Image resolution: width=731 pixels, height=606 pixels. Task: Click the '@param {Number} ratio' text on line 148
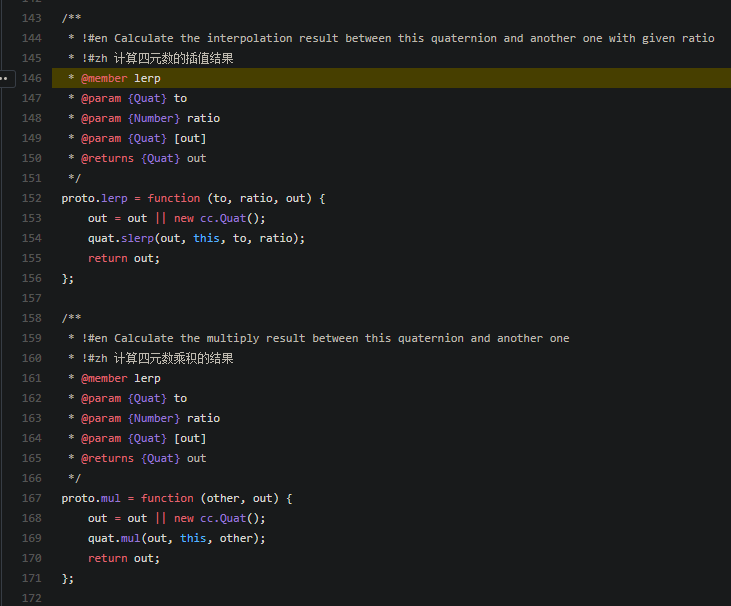(x=150, y=118)
